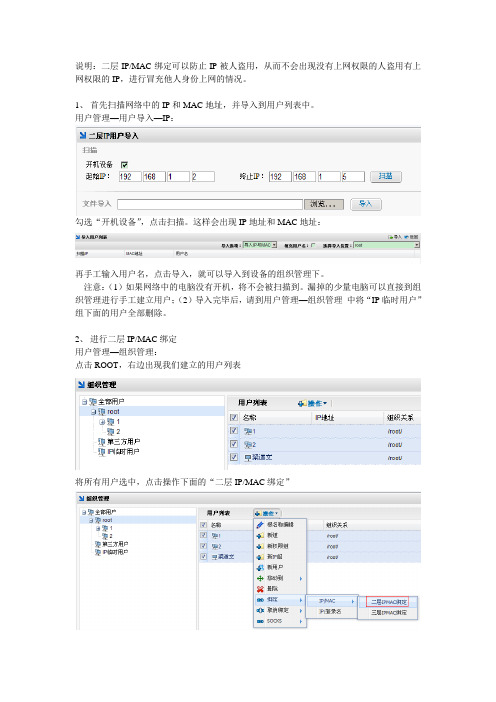Click the 文件导入 file path field
This screenshot has width=496, height=702.
click(x=210, y=204)
